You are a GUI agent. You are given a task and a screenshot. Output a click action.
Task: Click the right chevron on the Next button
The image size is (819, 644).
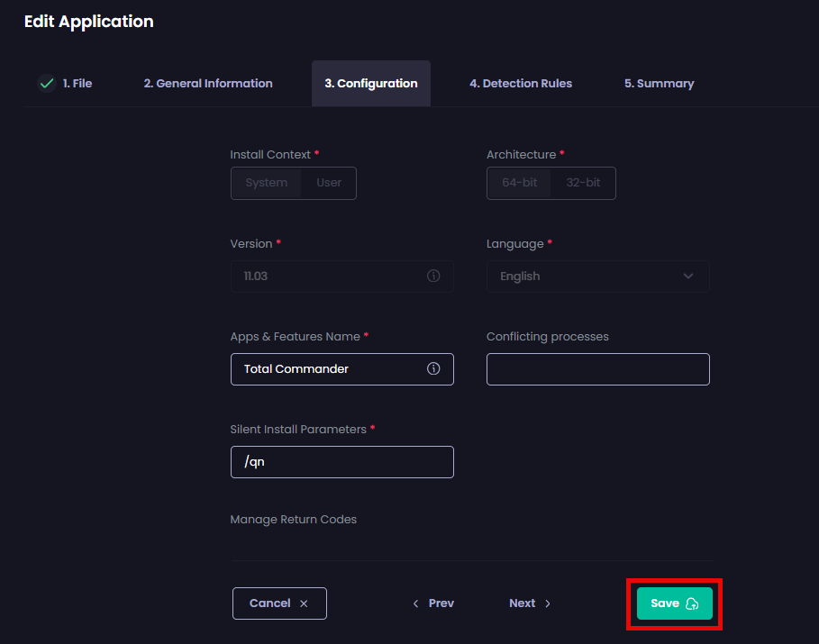546,603
